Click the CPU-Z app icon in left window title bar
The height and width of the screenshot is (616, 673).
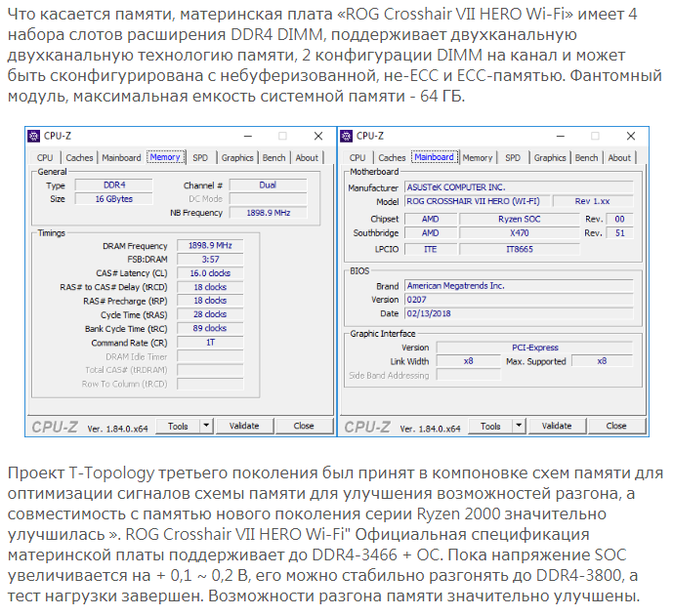coord(33,137)
